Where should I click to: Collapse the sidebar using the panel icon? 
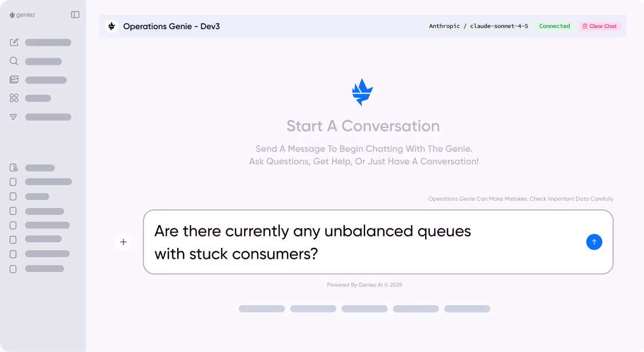(75, 15)
